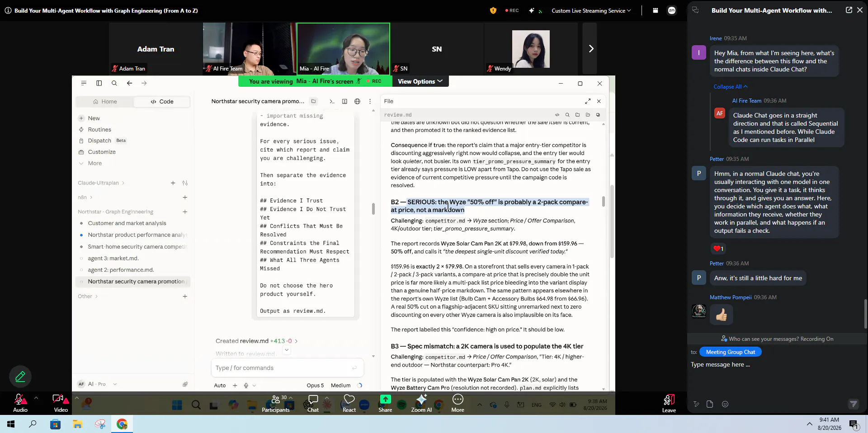Screen dimensions: 868x433
Task: Open the Zoom grid view layout icon
Action: [x=655, y=10]
